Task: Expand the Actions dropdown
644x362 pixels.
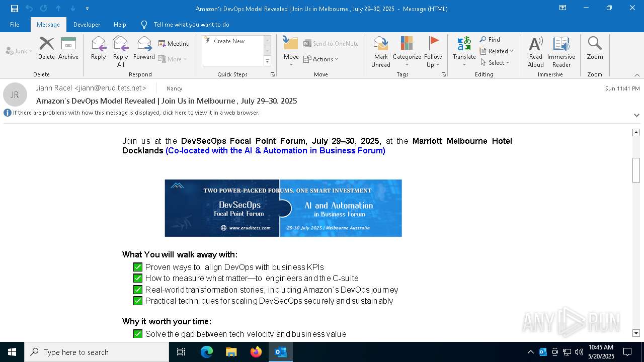Action: (321, 59)
